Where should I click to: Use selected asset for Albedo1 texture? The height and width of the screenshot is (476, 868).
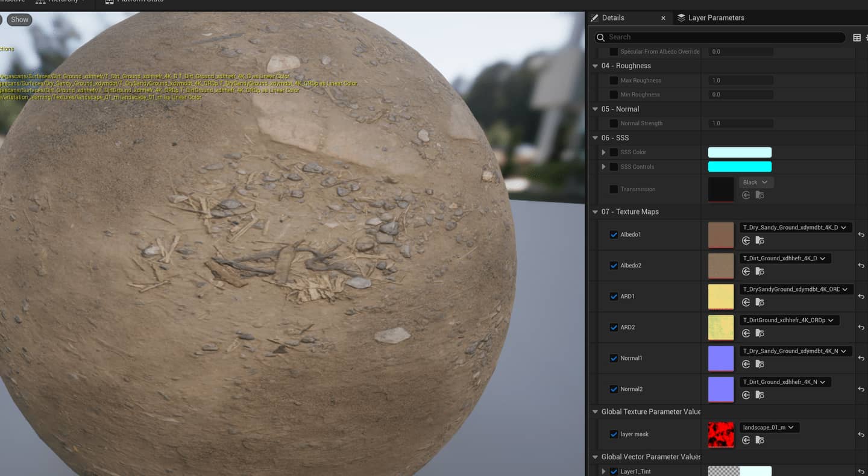tap(746, 240)
